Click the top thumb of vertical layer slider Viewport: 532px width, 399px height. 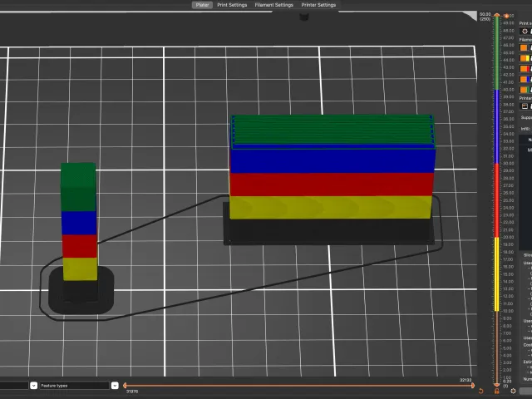click(x=497, y=15)
